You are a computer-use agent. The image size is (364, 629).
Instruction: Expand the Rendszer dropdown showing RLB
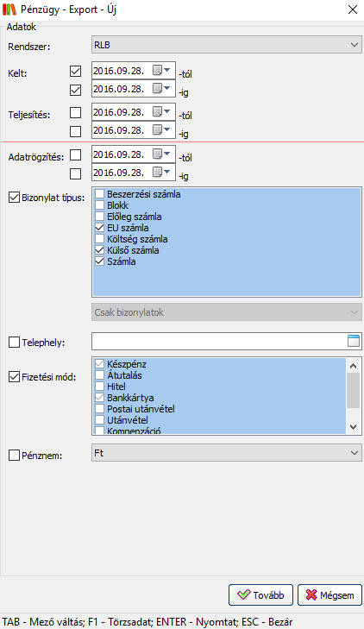tap(227, 45)
